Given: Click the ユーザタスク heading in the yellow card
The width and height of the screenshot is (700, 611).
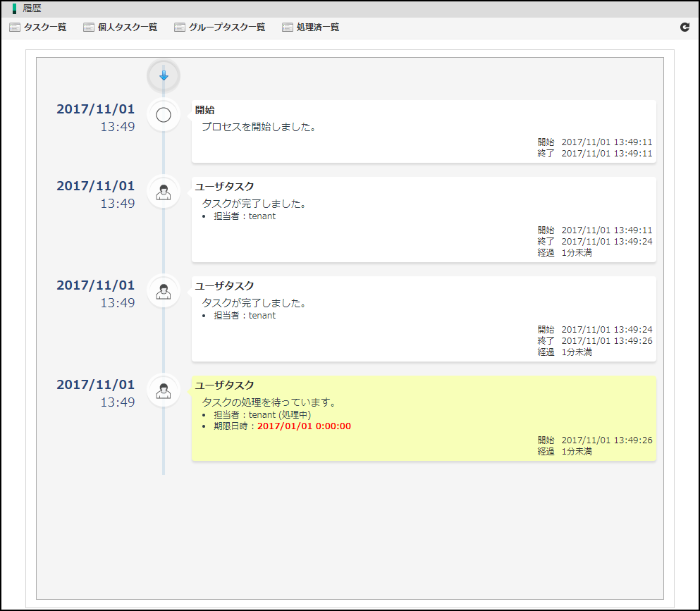Looking at the screenshot, I should [x=225, y=385].
